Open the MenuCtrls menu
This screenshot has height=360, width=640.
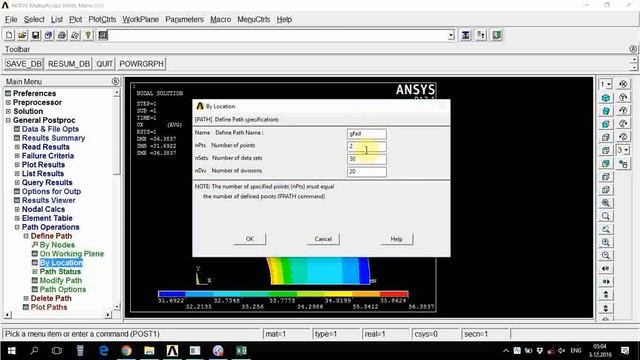(x=253, y=20)
